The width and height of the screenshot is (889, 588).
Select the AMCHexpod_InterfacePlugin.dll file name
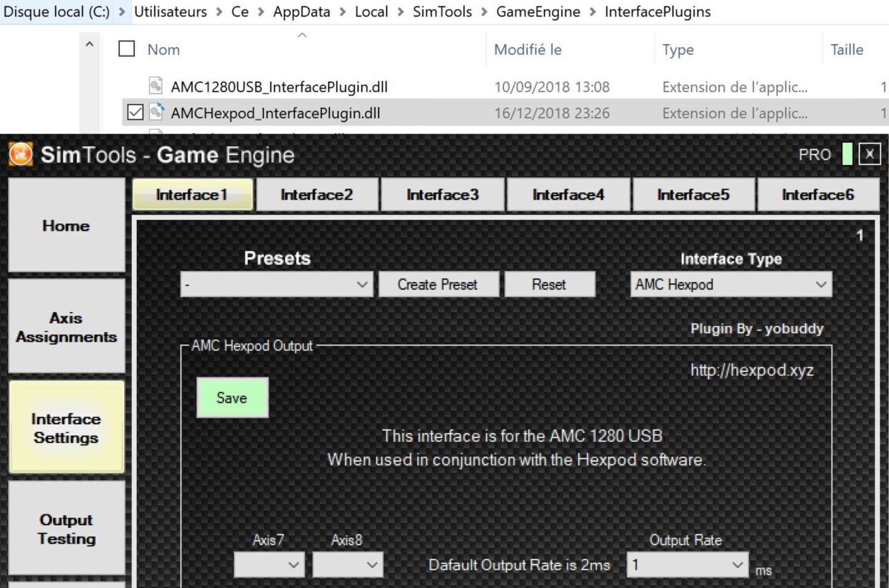[x=276, y=113]
